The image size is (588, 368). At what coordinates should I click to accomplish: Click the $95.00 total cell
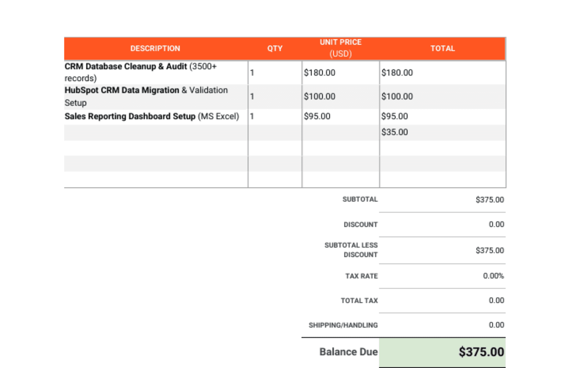pyautogui.click(x=442, y=116)
